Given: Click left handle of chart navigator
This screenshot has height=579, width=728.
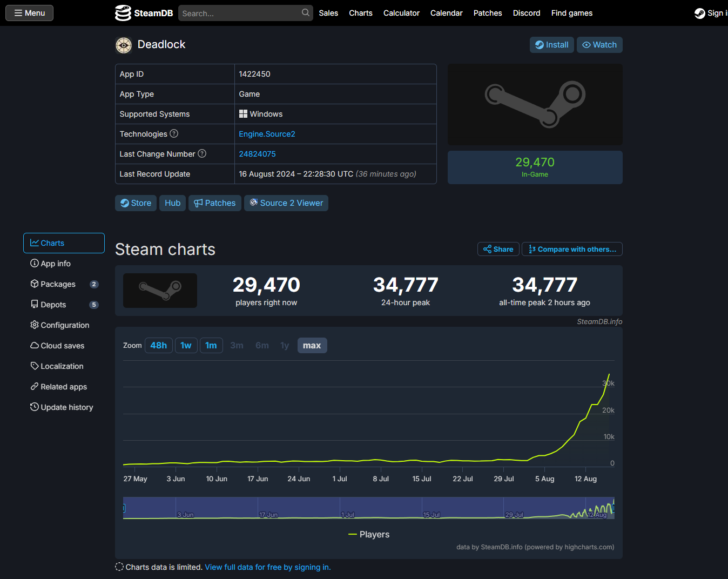Looking at the screenshot, I should click(x=124, y=508).
